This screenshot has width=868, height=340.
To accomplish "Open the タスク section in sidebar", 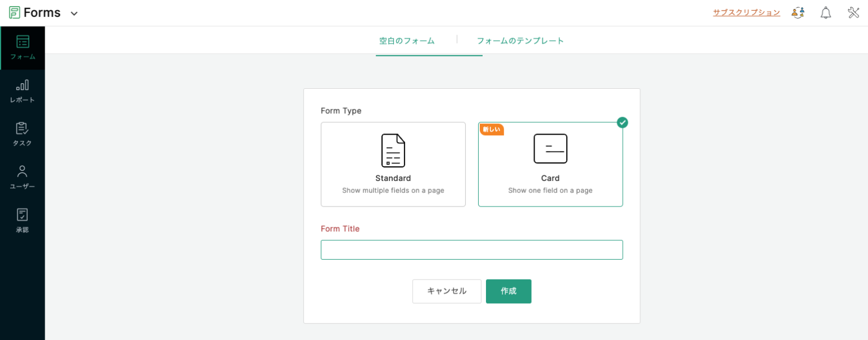I will tap(22, 134).
